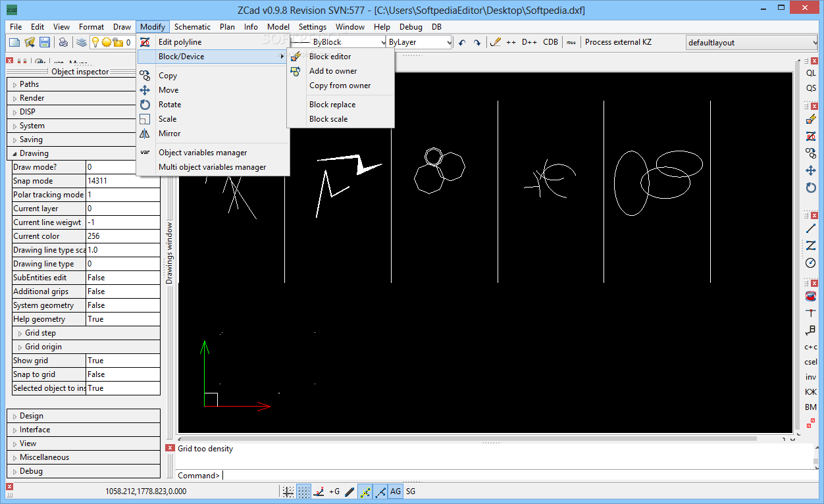Screen dimensions: 824x504
Task: Toggle the AG button in status bar
Action: 395,491
